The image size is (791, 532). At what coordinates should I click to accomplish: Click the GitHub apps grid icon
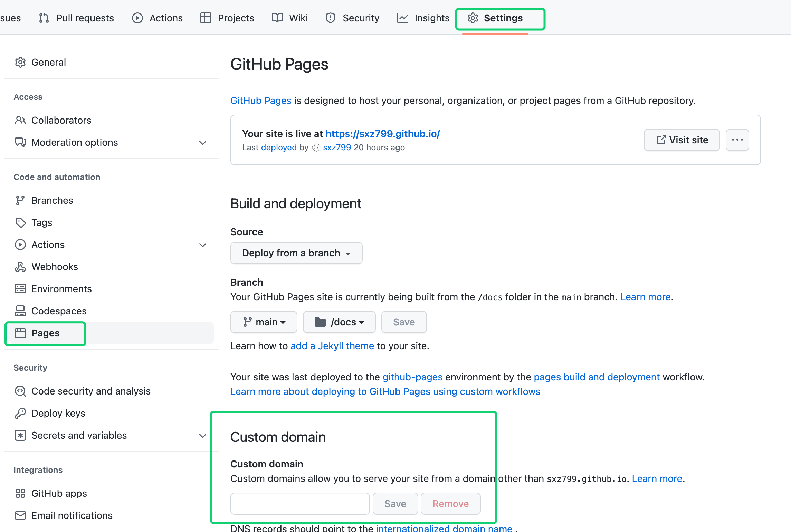coord(20,493)
